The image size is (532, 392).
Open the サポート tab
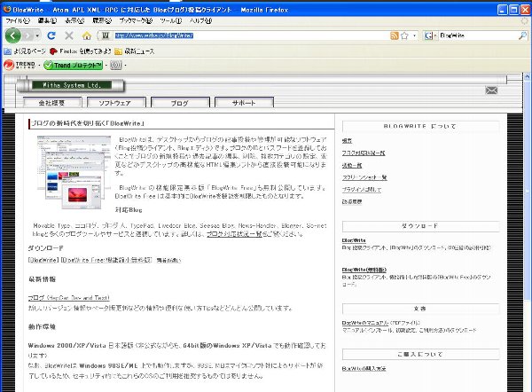pyautogui.click(x=244, y=103)
